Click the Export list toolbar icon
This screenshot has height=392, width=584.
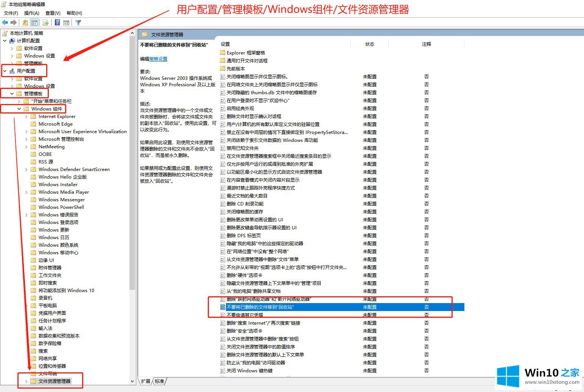point(46,23)
